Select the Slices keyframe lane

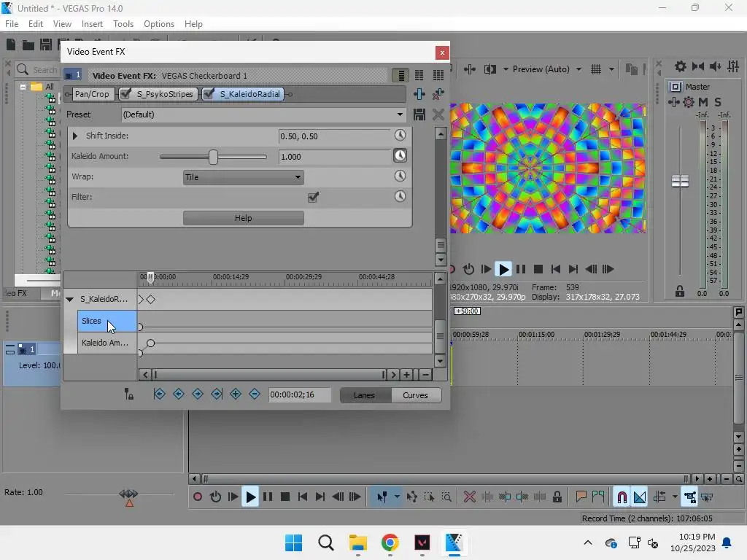[107, 321]
